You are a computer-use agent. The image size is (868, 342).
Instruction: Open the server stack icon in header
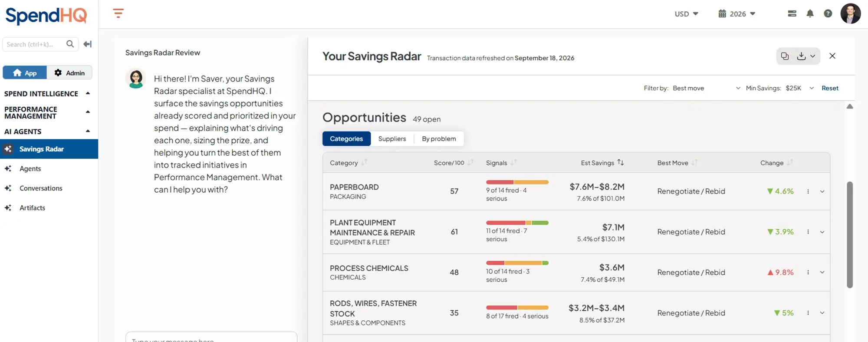792,13
